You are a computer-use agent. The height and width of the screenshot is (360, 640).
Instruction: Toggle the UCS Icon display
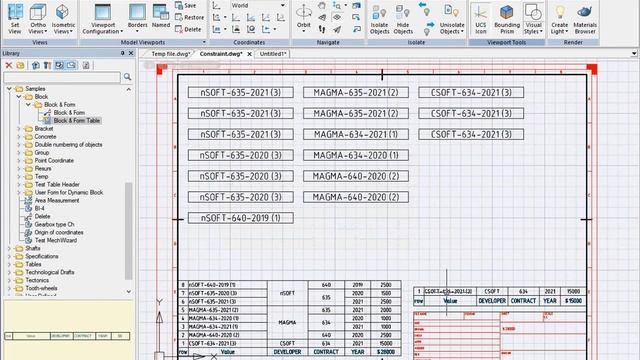point(480,19)
